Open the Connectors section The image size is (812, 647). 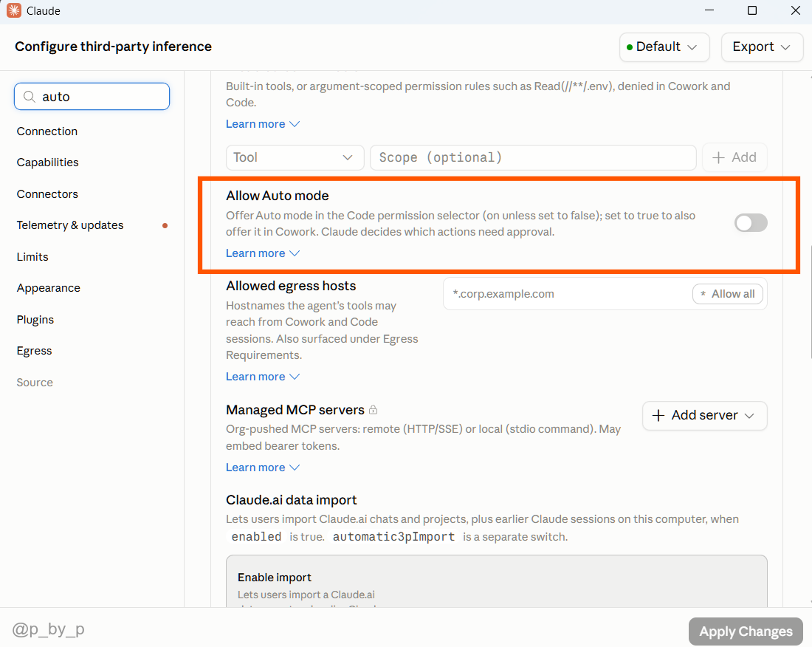(x=48, y=194)
